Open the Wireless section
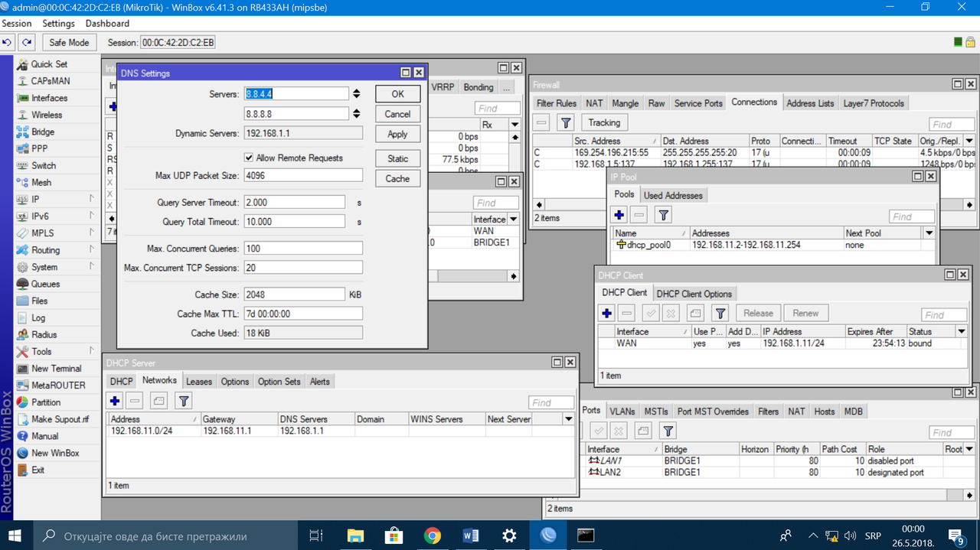 (47, 115)
